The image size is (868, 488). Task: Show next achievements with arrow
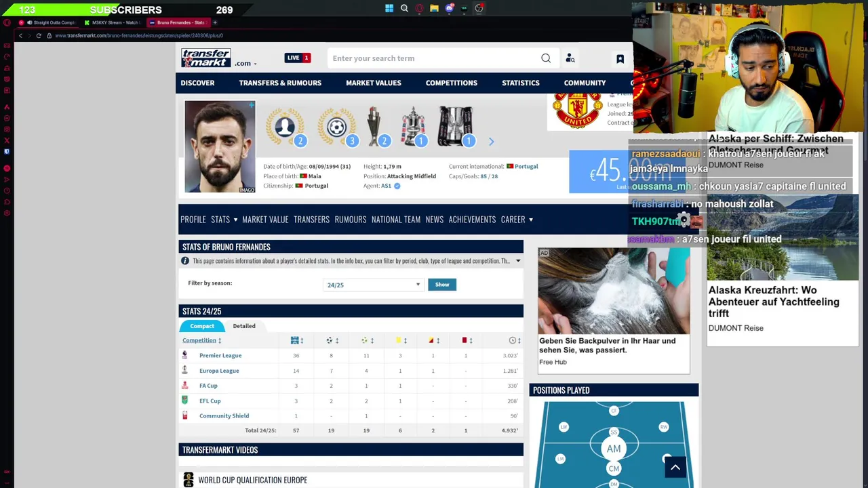492,142
